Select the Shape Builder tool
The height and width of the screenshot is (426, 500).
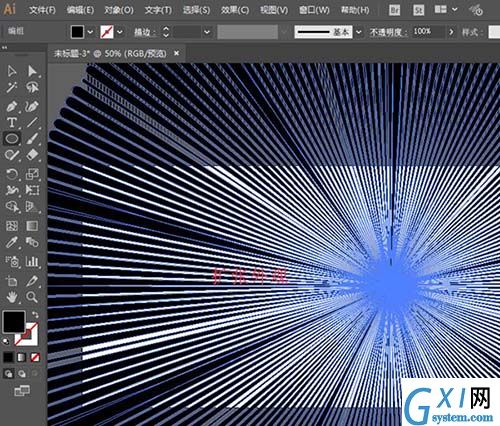click(x=12, y=207)
